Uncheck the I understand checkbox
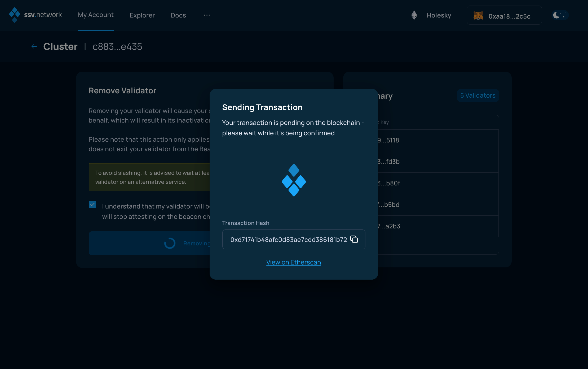Image resolution: width=588 pixels, height=369 pixels. (92, 204)
